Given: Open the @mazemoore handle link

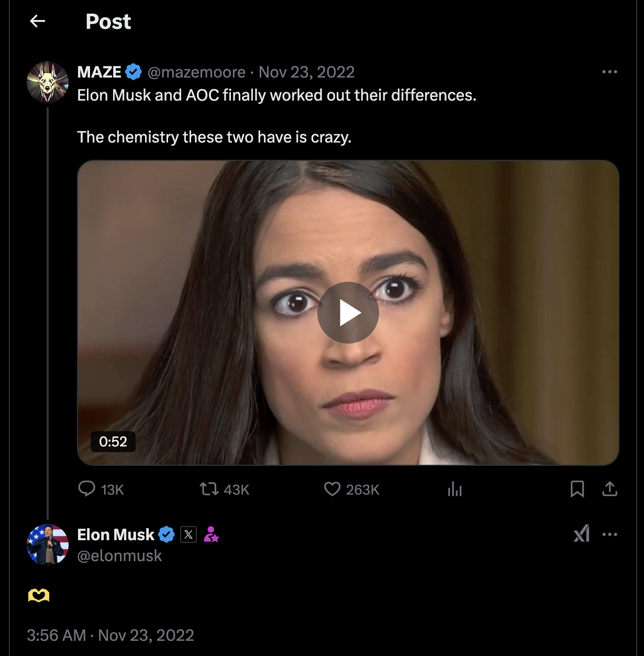Looking at the screenshot, I should point(196,72).
